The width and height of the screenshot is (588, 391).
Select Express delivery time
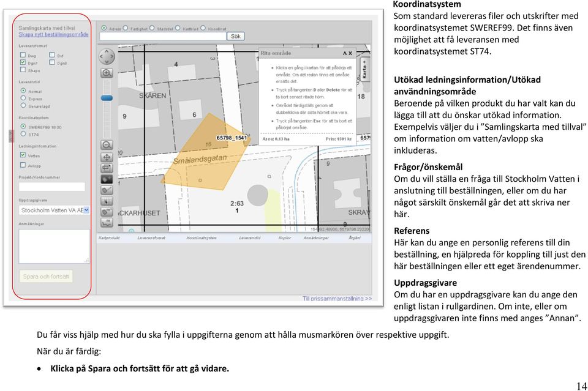tap(23, 98)
